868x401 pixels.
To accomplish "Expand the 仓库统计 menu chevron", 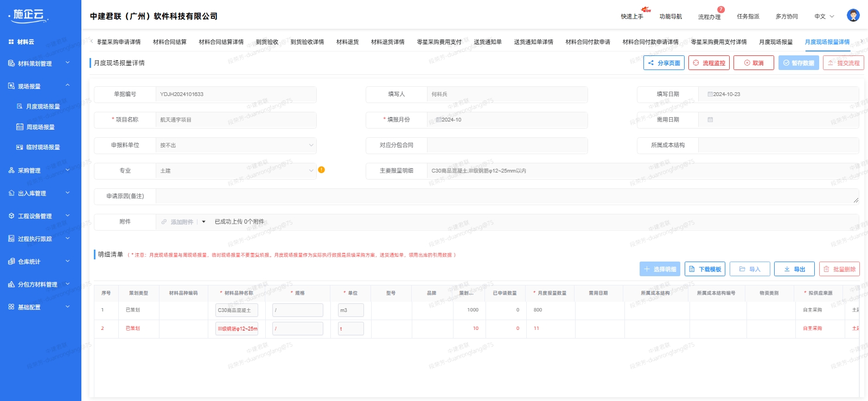I will click(x=68, y=261).
